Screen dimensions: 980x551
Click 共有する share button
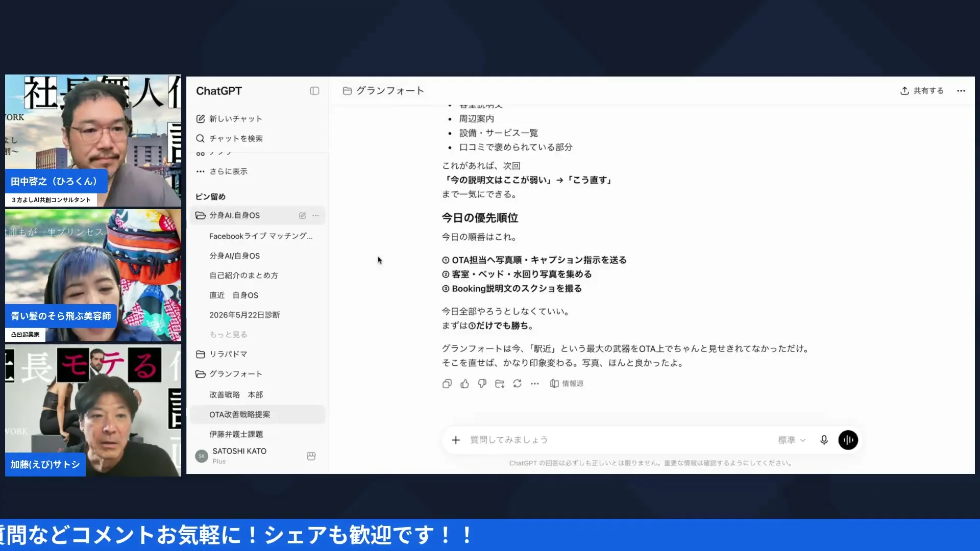pyautogui.click(x=922, y=91)
